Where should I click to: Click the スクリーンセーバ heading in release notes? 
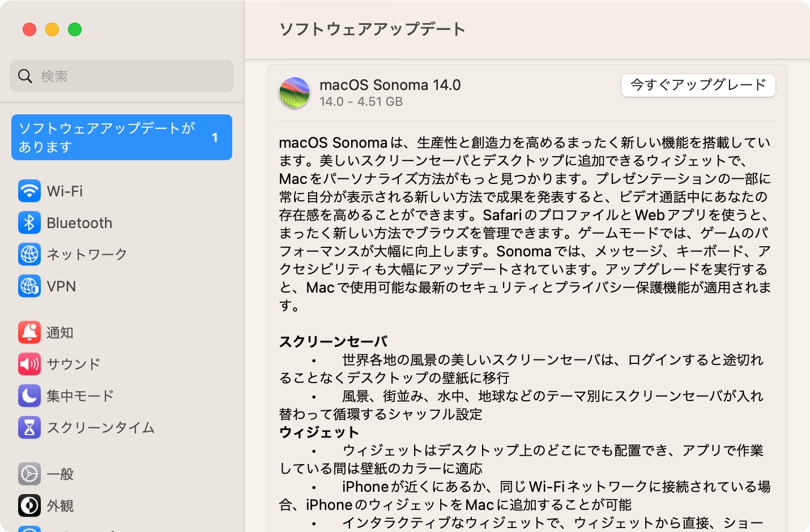(334, 342)
